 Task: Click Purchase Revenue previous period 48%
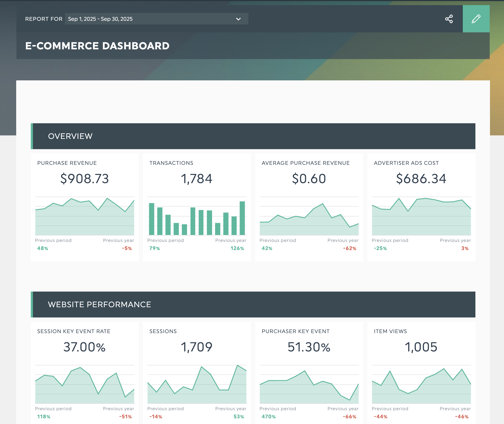tap(43, 248)
